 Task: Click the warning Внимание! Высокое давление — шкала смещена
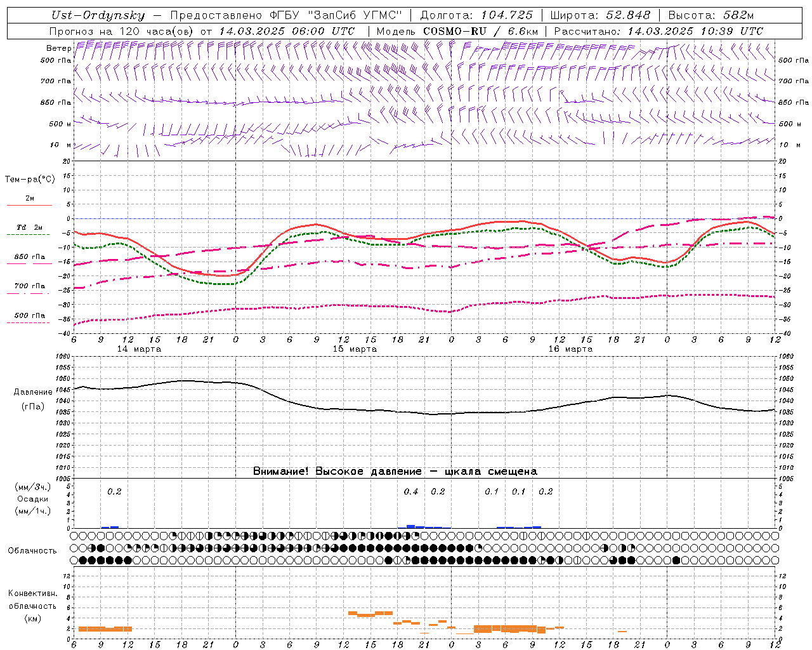(x=395, y=471)
